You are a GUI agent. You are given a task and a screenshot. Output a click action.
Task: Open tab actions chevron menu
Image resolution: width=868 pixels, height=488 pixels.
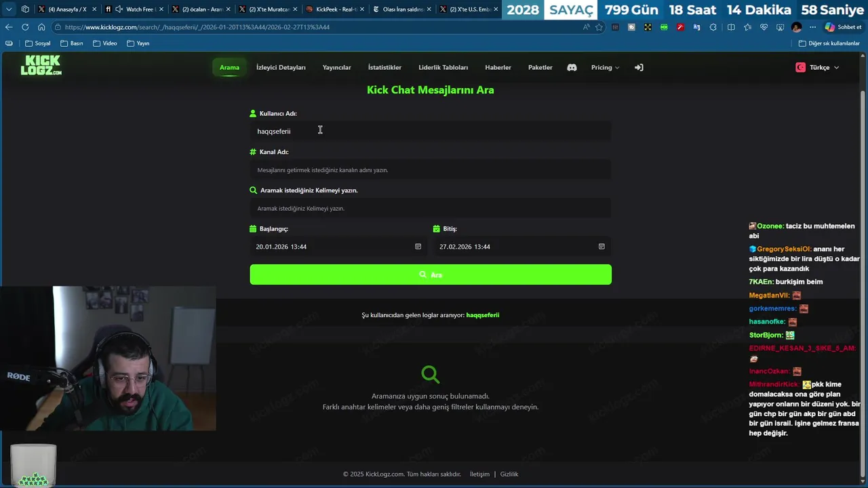coord(9,9)
